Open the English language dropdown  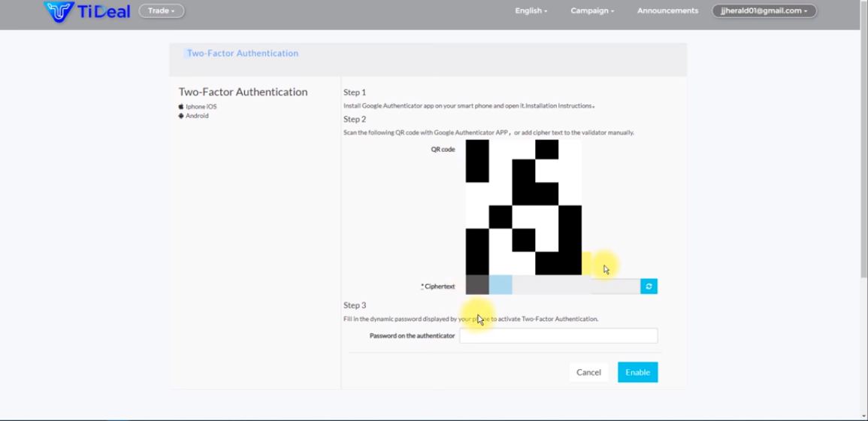click(x=531, y=11)
